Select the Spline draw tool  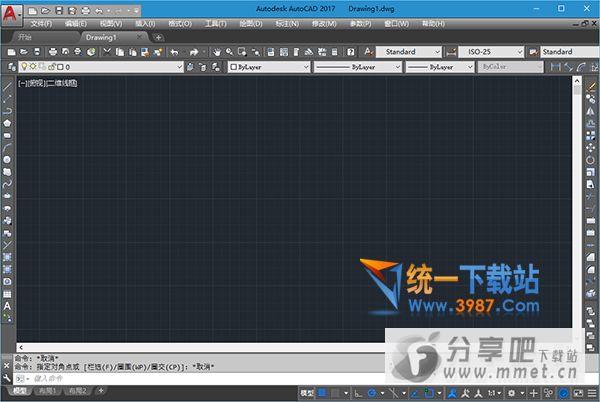point(7,184)
